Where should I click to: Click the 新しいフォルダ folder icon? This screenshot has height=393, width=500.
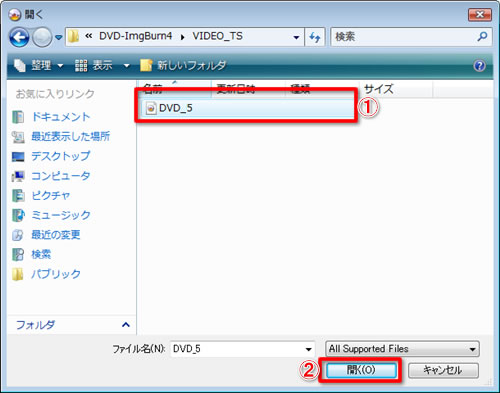(x=146, y=65)
